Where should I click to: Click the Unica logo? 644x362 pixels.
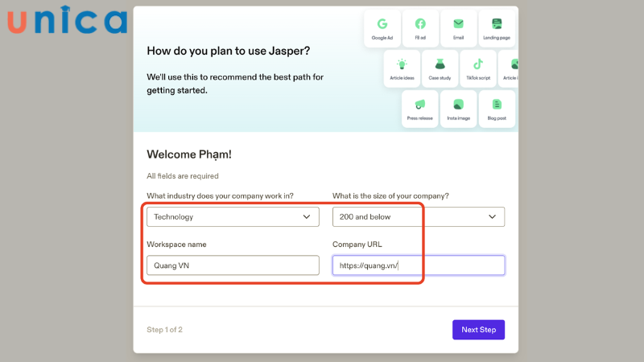pos(67,21)
